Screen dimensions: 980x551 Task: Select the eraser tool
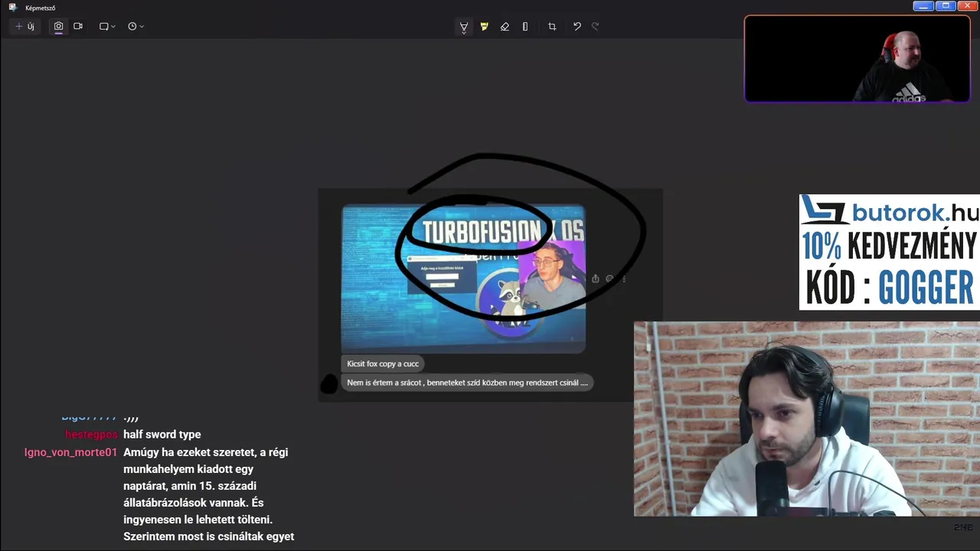(x=505, y=27)
